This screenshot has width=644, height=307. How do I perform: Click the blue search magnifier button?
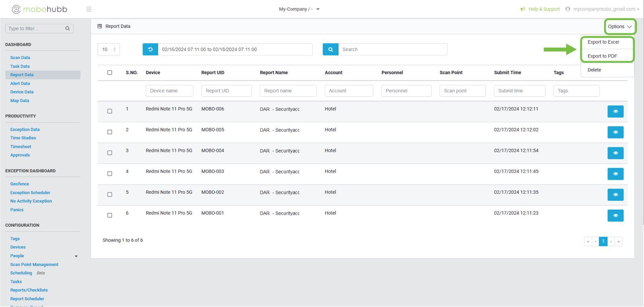coord(330,50)
